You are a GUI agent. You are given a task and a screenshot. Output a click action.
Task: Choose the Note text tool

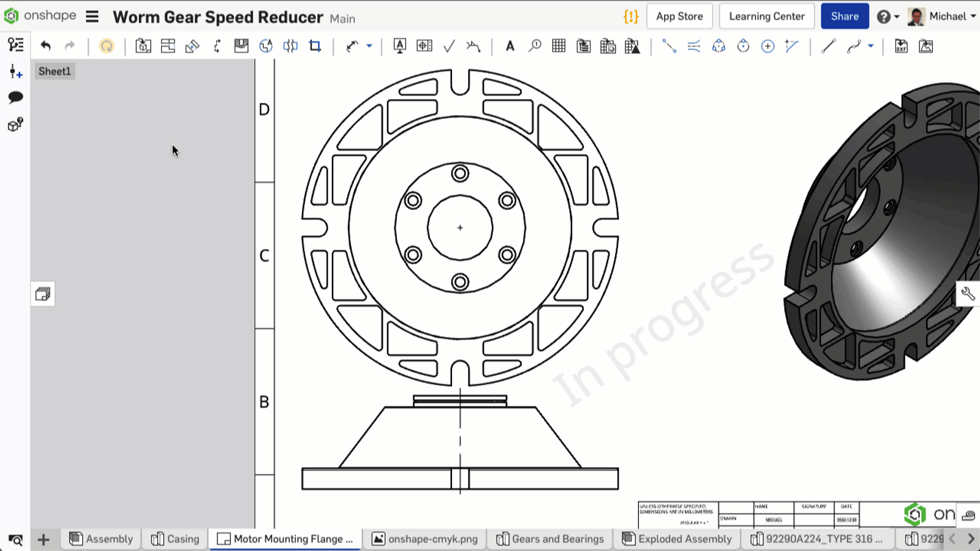pos(510,46)
